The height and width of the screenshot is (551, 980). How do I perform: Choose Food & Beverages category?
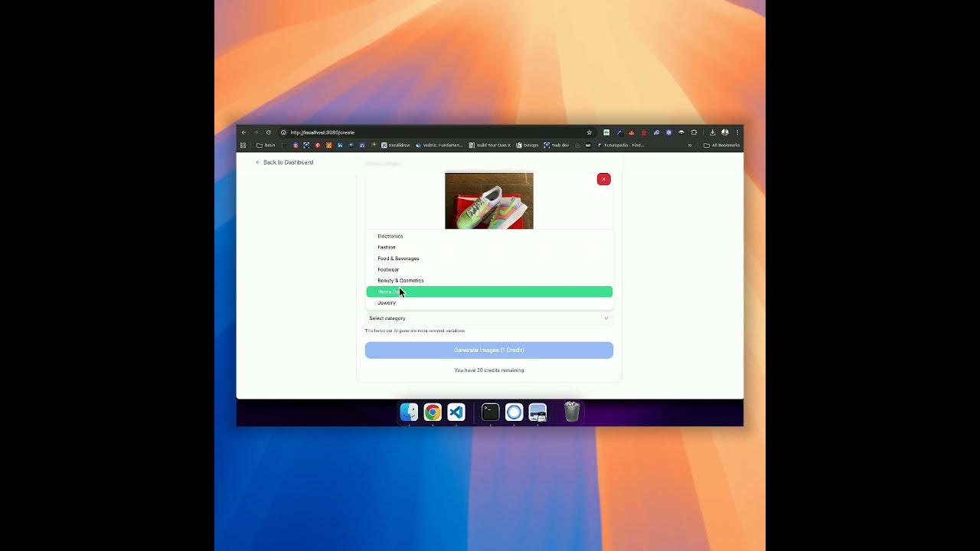[x=489, y=259]
